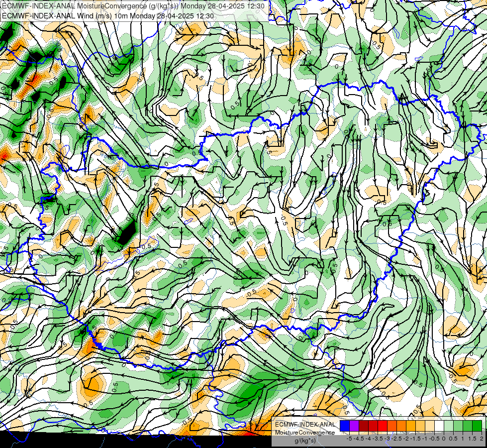
Task: Click the Wind (m/s) 10m title line
Action: [x=108, y=16]
